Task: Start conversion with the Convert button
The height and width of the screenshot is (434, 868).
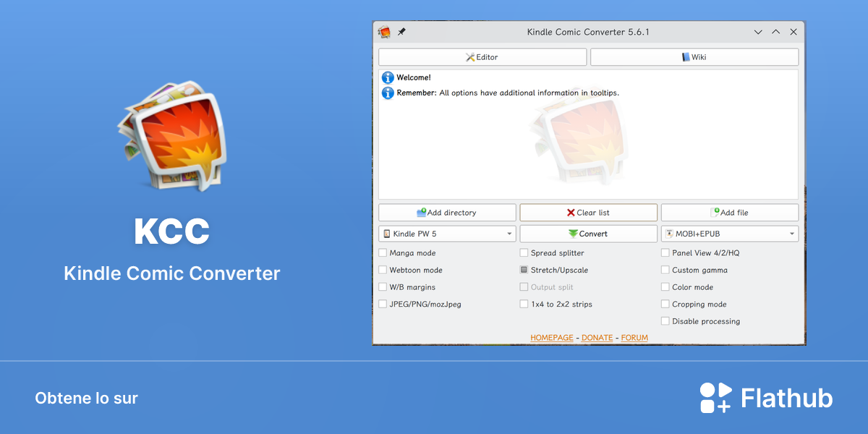Action: (588, 234)
